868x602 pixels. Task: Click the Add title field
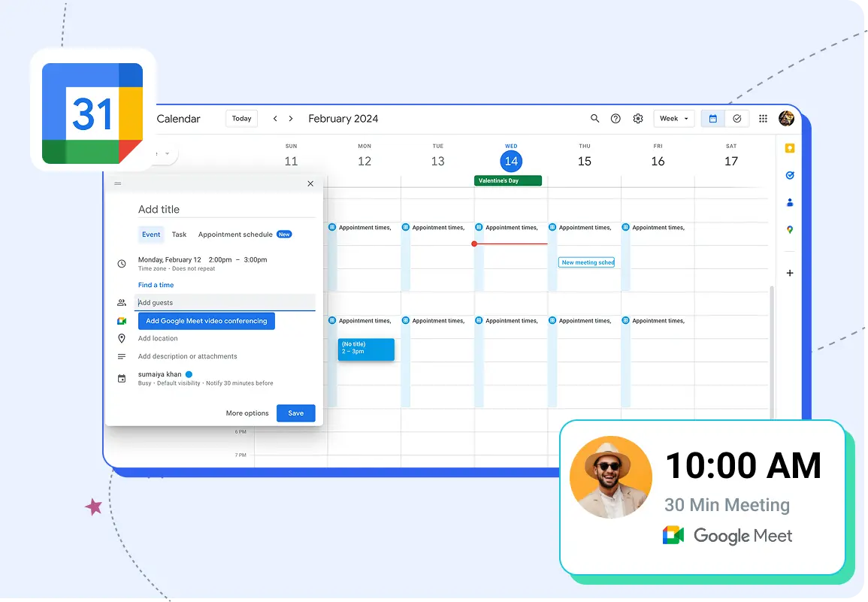[x=226, y=210]
